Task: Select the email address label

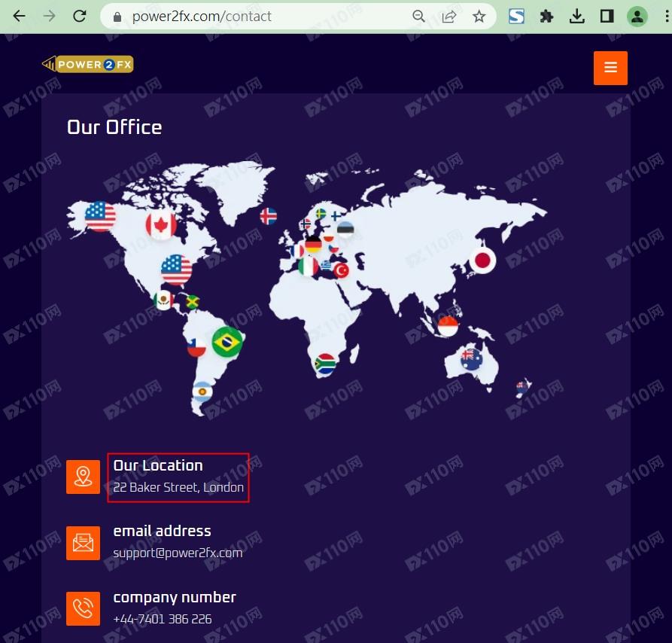Action: click(162, 531)
